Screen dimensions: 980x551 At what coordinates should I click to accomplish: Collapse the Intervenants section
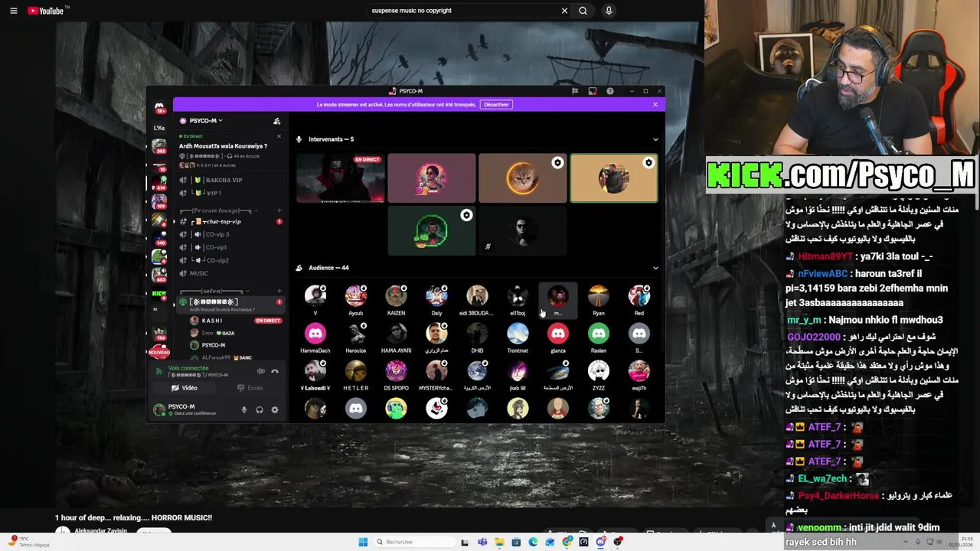coord(655,139)
